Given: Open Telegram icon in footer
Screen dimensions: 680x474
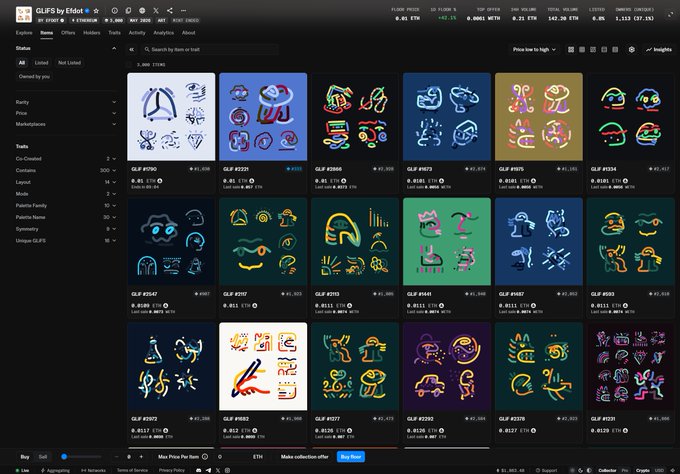Looking at the screenshot, I should (208, 470).
